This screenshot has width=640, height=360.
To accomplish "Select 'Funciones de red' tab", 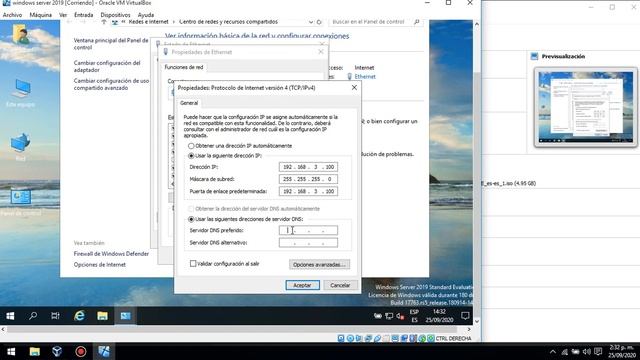I will click(x=184, y=67).
